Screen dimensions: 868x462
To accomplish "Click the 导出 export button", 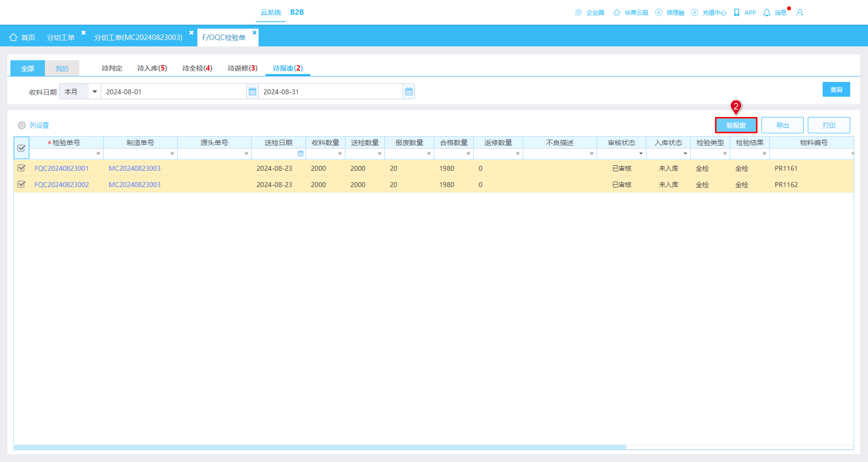I will tap(783, 125).
